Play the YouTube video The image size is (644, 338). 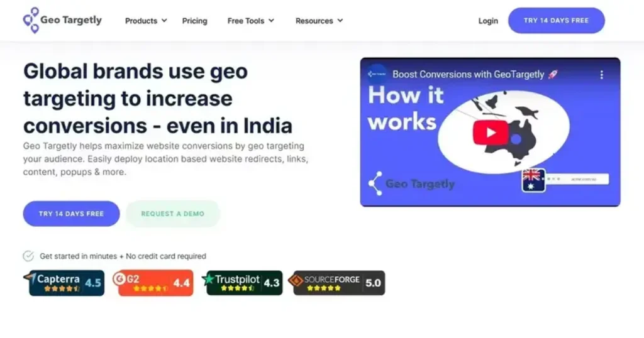[491, 133]
